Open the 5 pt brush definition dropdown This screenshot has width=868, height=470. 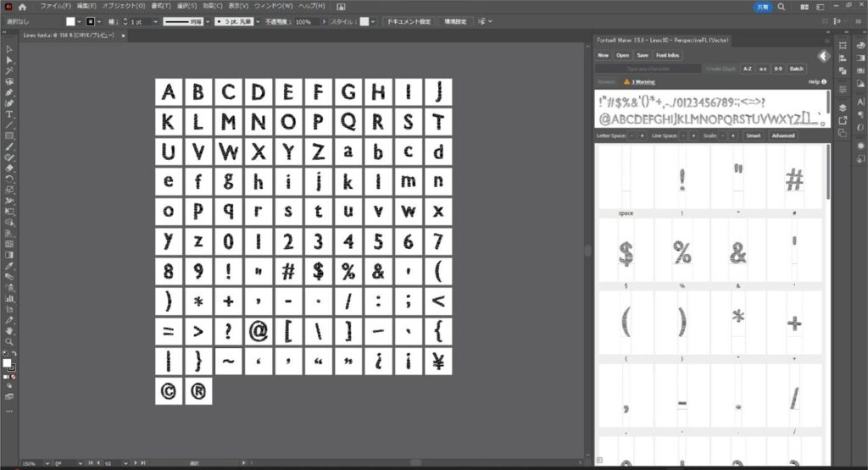click(x=258, y=21)
